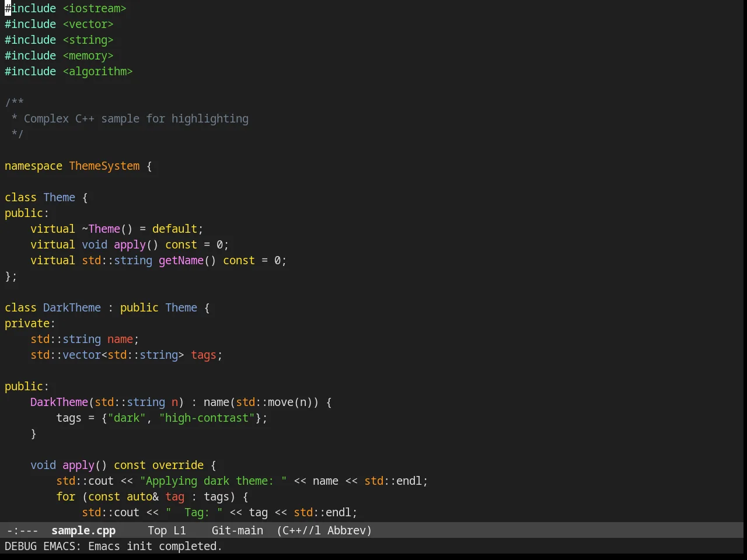747x560 pixels.
Task: Click the 'public' specifier before DarkTheme constructor
Action: (x=24, y=386)
